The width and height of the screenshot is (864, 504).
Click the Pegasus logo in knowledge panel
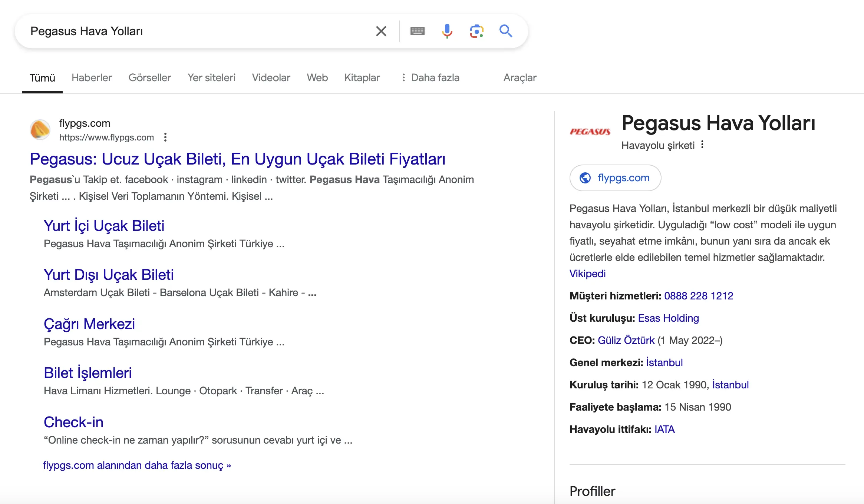pos(590,132)
